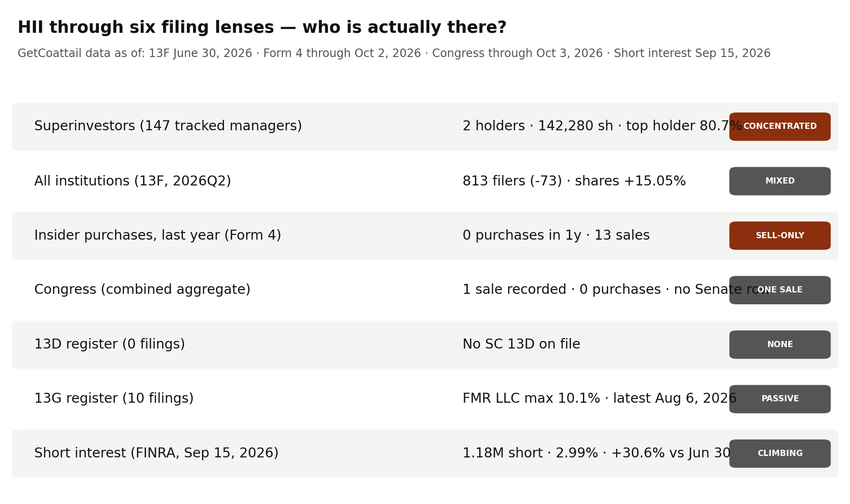The image size is (850, 504).
Task: Click the 'No SC 13D on file' text
Action: pos(522,345)
